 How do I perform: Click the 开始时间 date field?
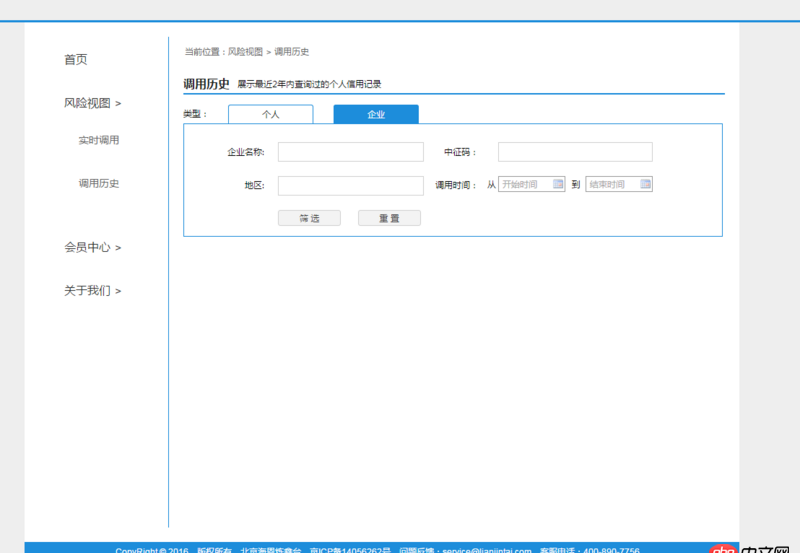532,184
